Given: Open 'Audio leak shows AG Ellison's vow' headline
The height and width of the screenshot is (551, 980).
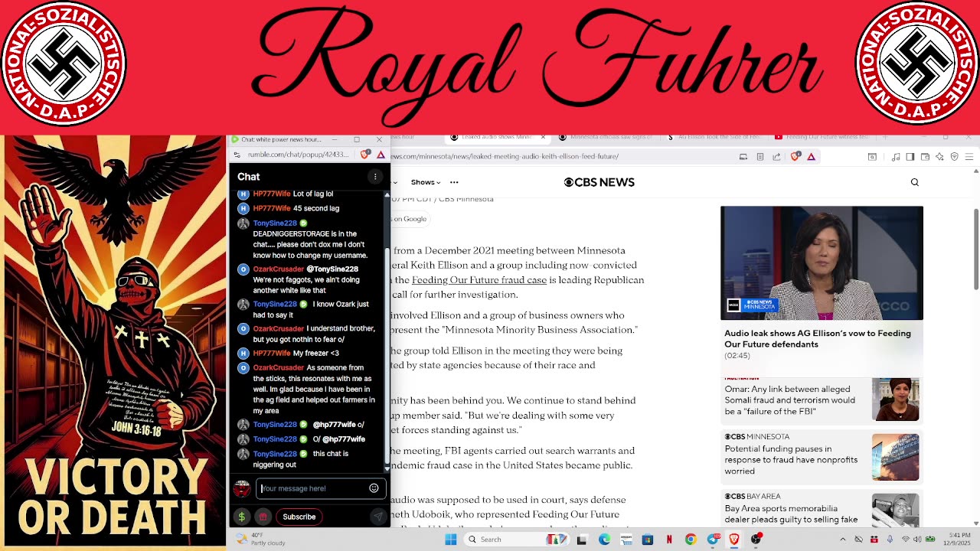Looking at the screenshot, I should (x=818, y=338).
